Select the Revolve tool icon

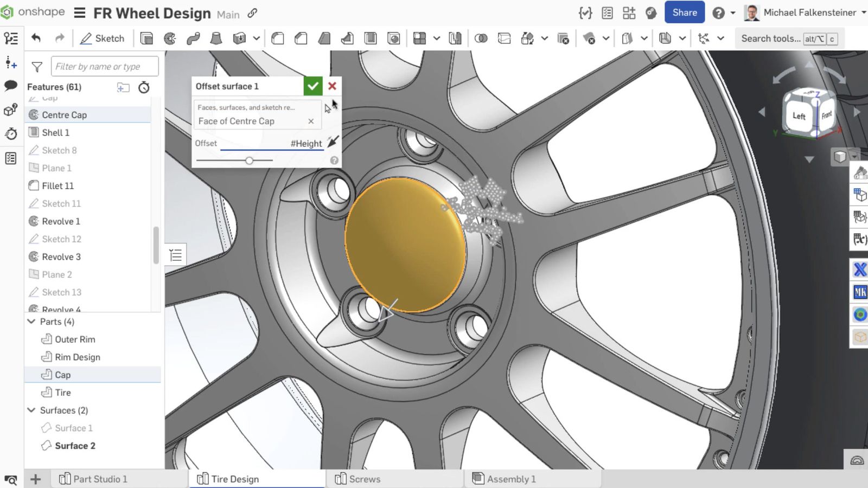[x=170, y=38]
